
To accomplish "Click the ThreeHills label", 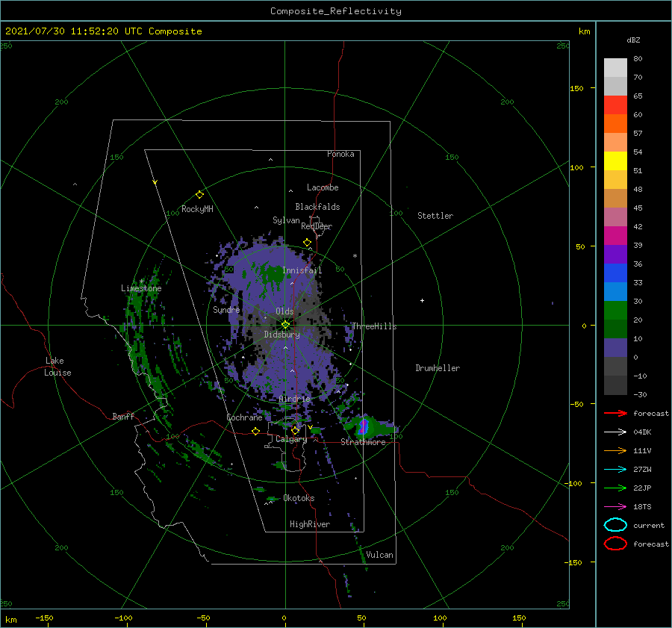I will coord(374,326).
